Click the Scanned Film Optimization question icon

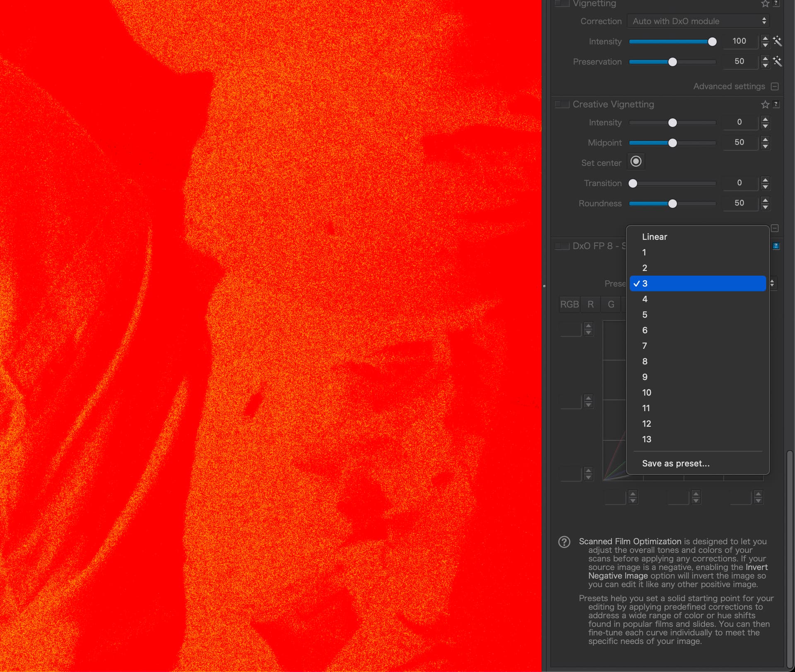pos(564,542)
